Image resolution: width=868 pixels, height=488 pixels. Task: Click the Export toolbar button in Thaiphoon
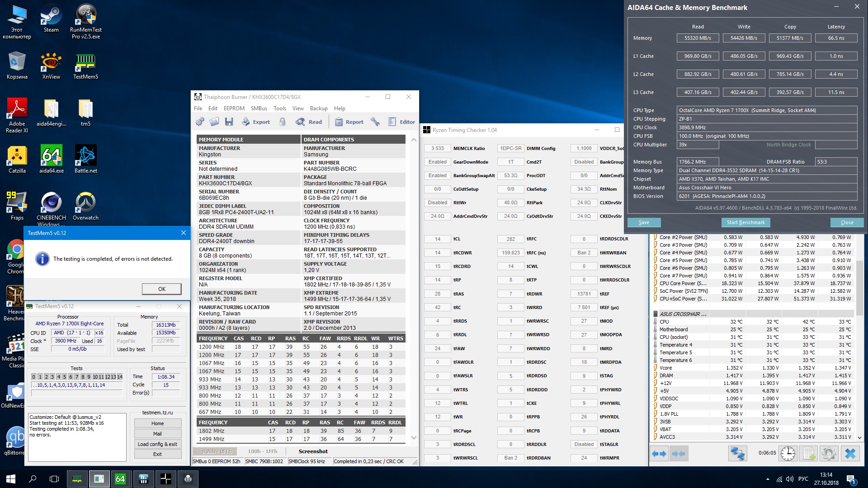256,122
